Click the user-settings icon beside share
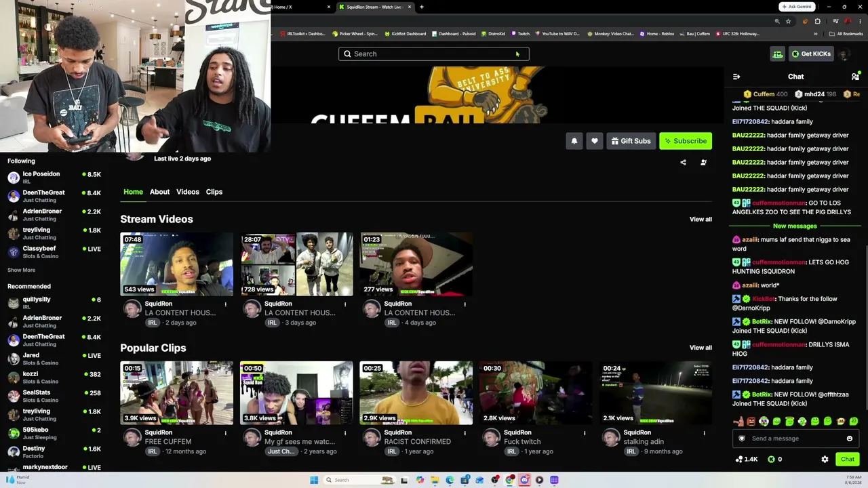This screenshot has height=488, width=868. tap(703, 163)
